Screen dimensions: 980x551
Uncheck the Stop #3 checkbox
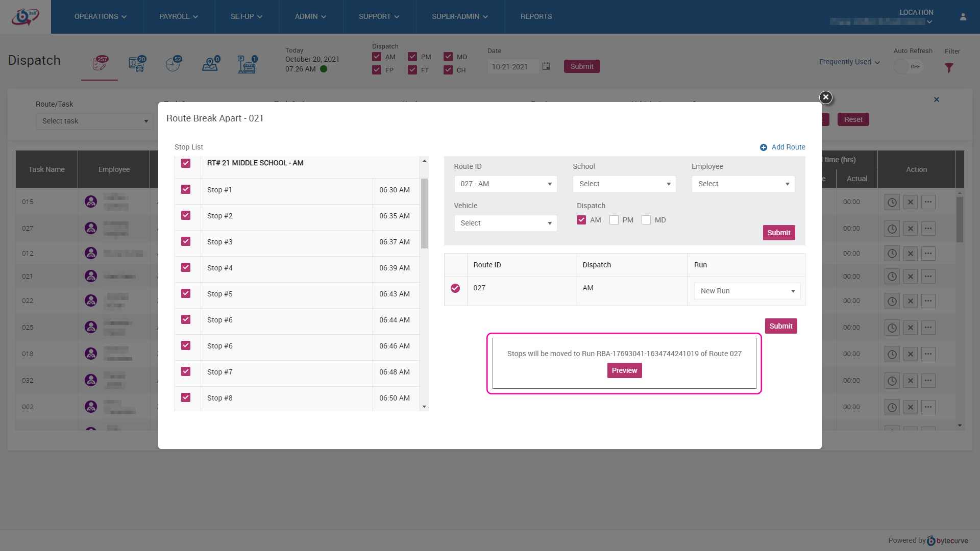[186, 241]
